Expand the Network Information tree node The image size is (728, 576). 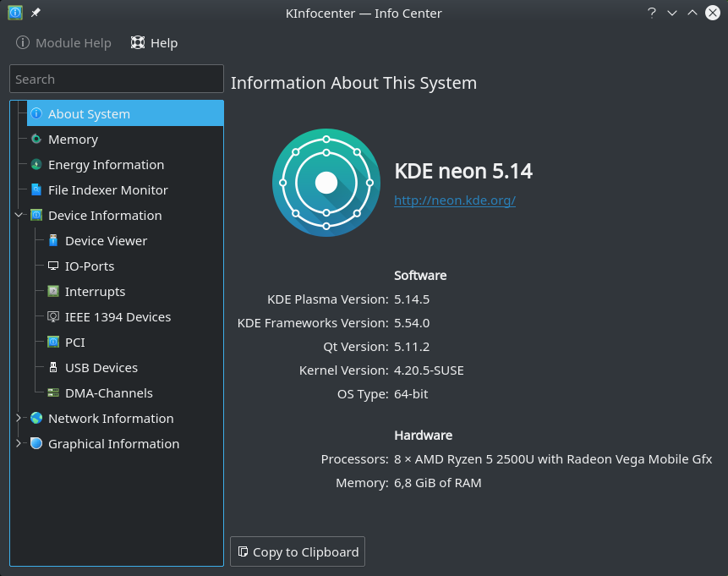tap(19, 418)
